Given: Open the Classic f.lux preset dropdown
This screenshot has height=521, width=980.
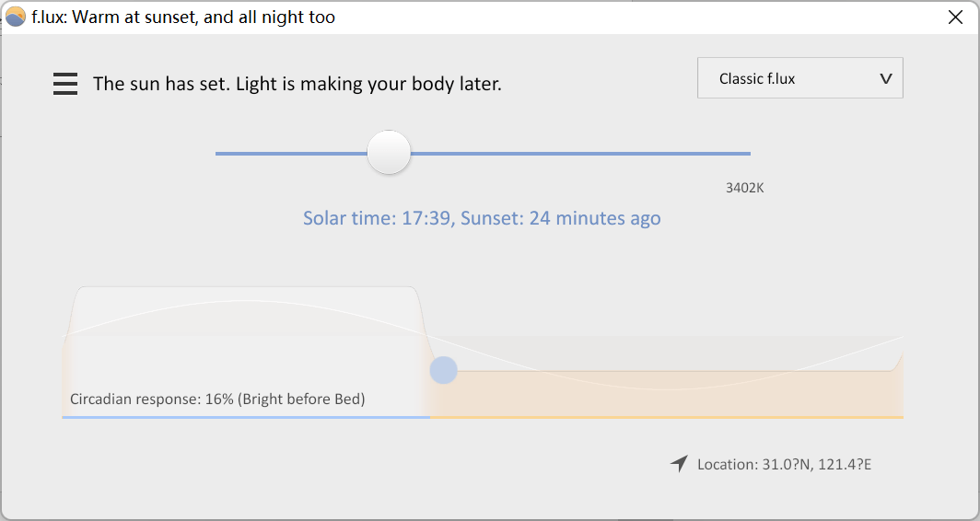Looking at the screenshot, I should [x=800, y=78].
